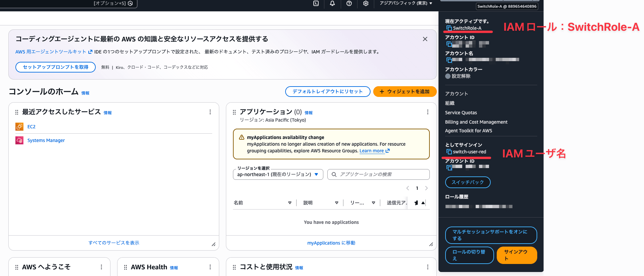Viewport: 644px width, 276px height.
Task: Copy the active role account ID
Action: coord(449,44)
